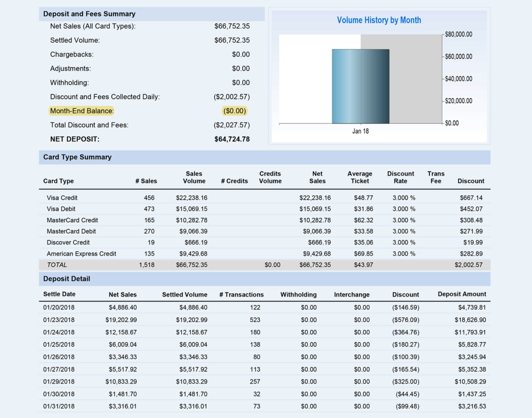The image size is (532, 418).
Task: Select the 01/31/2018 settle date
Action: tap(59, 406)
